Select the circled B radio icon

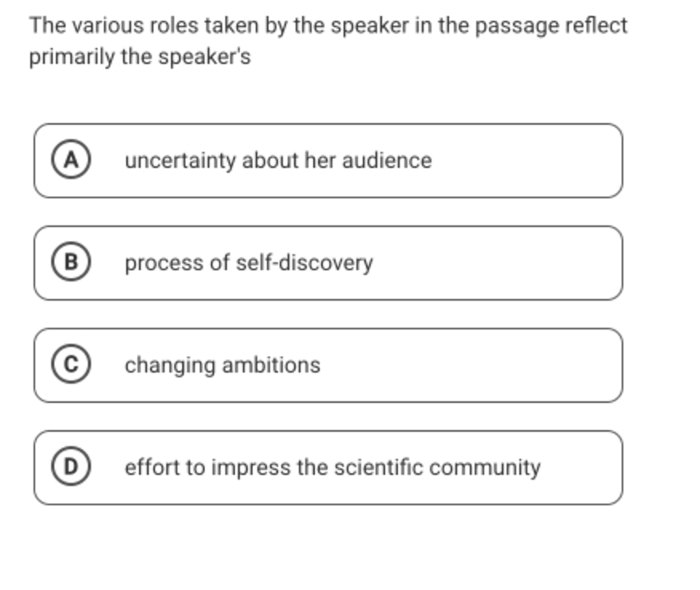point(71,261)
